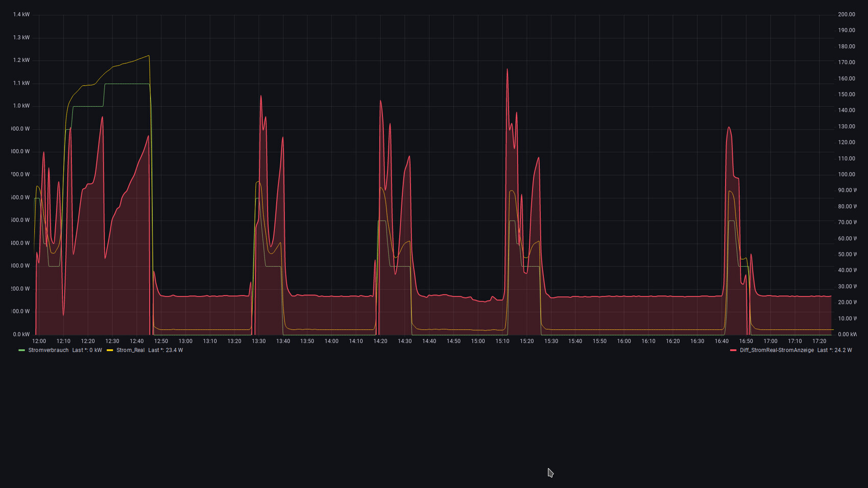
Task: Click the 100.00 right axis label
Action: pyautogui.click(x=846, y=175)
